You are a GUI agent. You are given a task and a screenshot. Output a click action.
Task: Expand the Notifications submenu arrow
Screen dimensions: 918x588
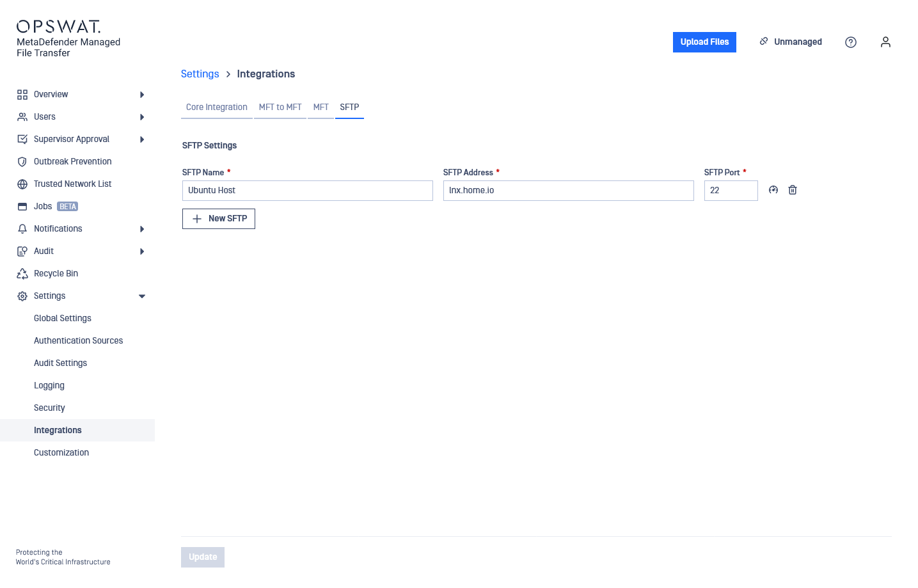tap(142, 229)
